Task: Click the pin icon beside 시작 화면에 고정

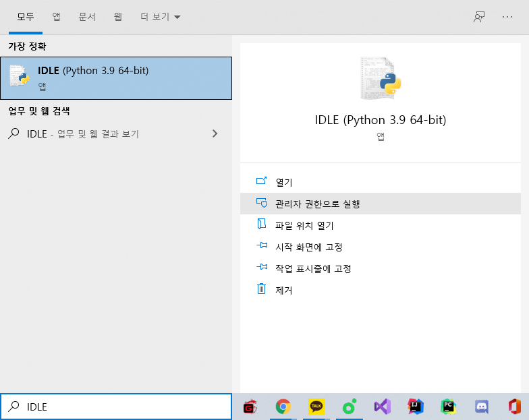Action: [x=262, y=245]
